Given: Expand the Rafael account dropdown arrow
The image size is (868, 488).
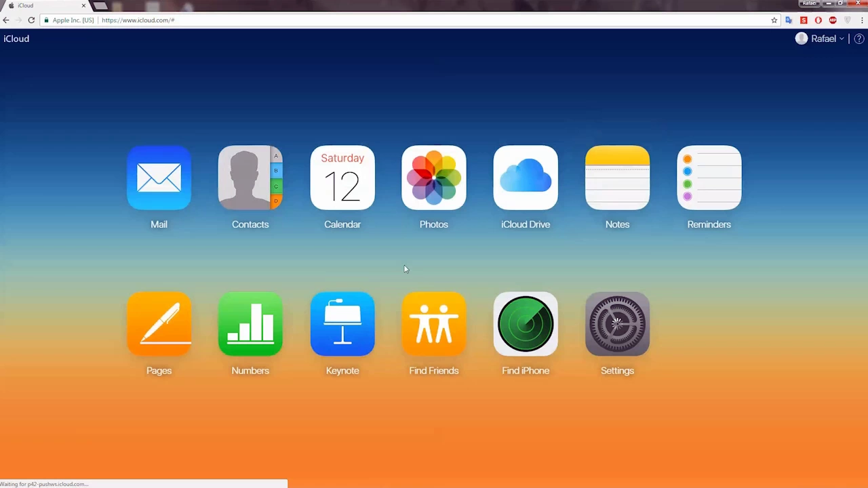Looking at the screenshot, I should click(842, 39).
